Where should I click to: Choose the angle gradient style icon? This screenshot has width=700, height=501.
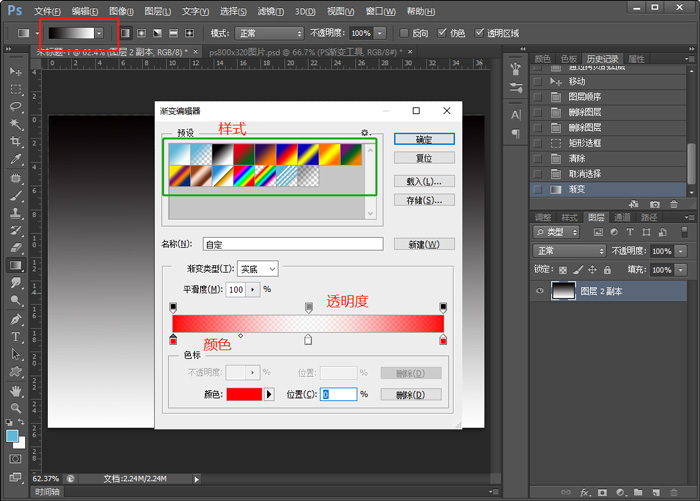158,33
